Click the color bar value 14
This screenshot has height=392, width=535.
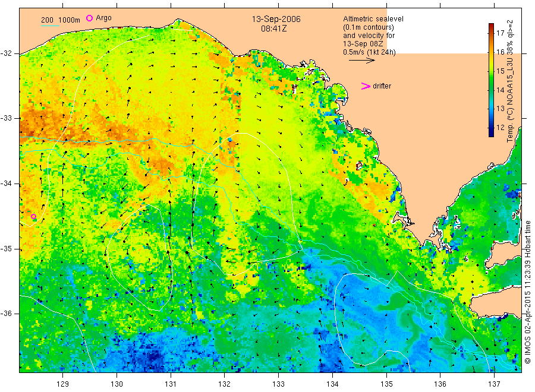pyautogui.click(x=500, y=90)
